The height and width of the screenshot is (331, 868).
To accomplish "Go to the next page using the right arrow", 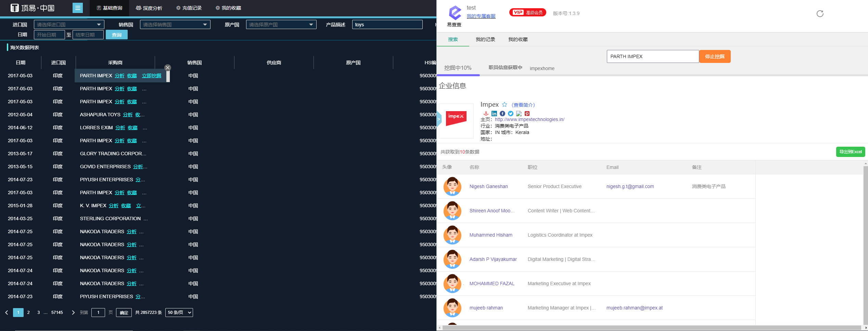I will pos(73,313).
